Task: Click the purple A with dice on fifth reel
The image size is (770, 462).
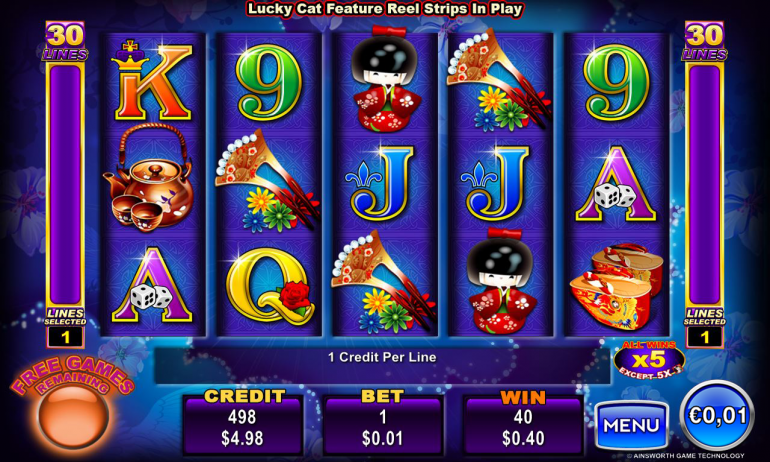Action: click(x=616, y=184)
